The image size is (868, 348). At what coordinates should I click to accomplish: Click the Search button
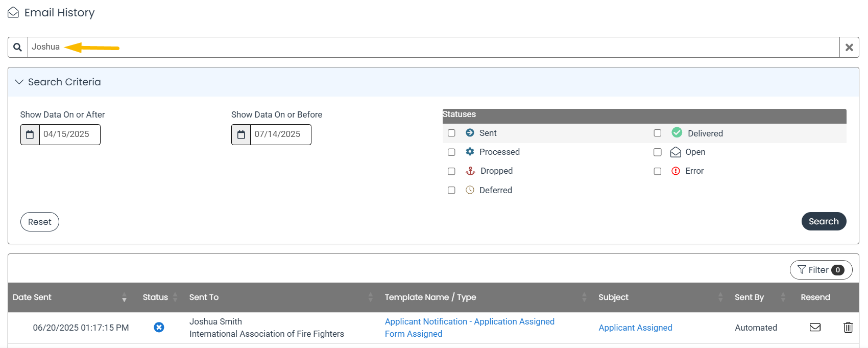824,221
